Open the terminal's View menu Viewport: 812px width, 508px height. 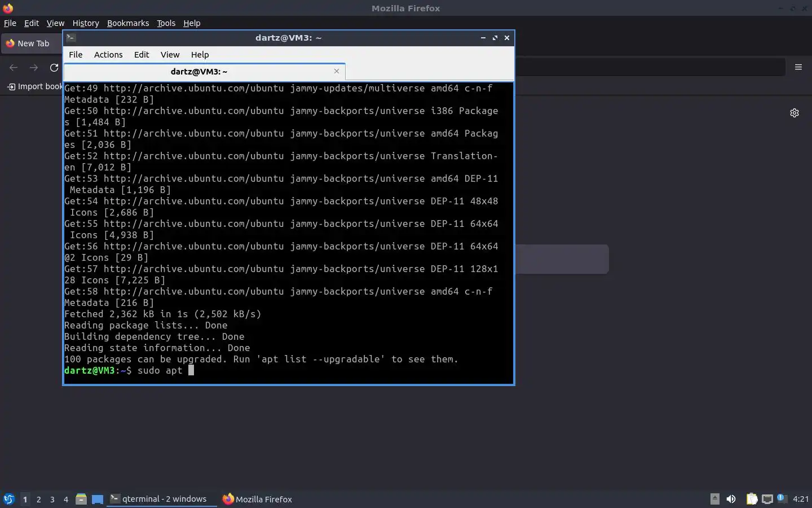[x=170, y=55]
